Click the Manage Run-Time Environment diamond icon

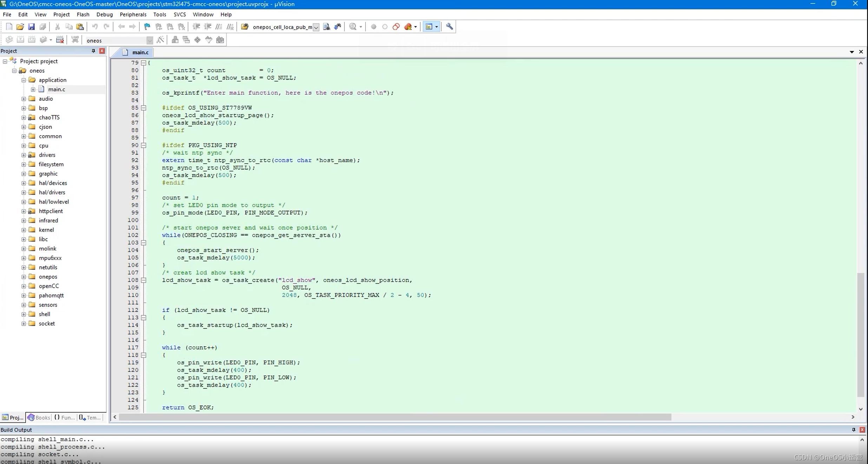(197, 40)
